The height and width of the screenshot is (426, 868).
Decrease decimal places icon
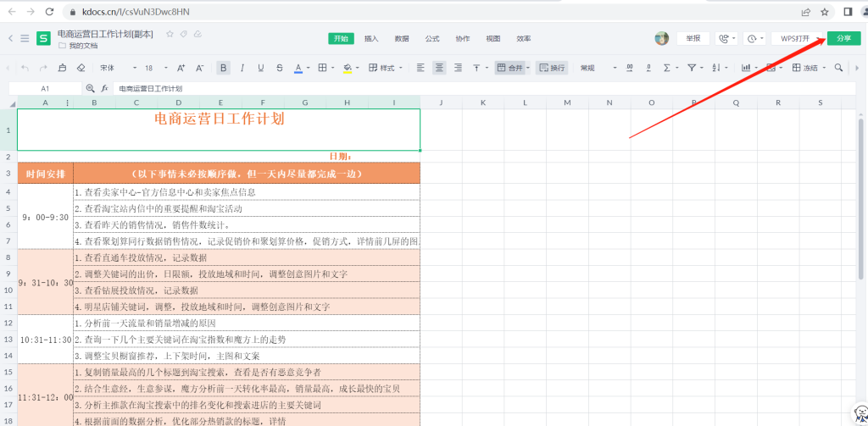[648, 68]
